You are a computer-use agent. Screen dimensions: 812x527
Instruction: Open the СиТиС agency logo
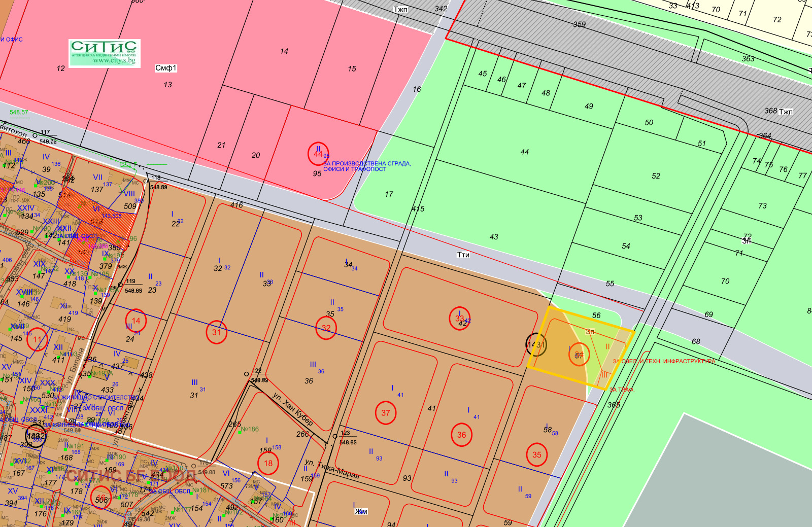point(105,53)
